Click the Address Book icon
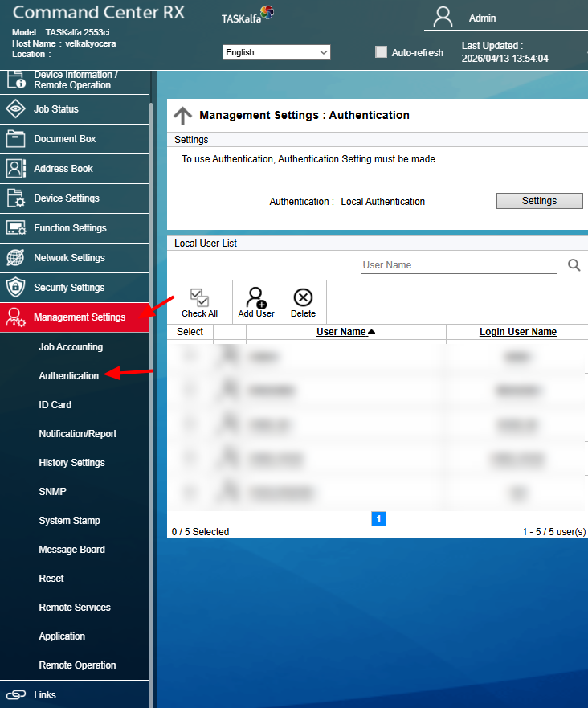The image size is (588, 708). point(16,169)
